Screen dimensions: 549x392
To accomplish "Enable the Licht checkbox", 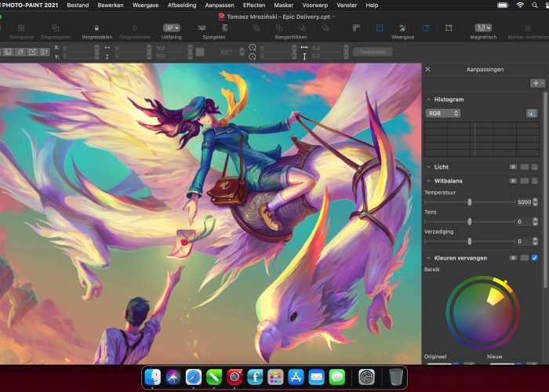I will [534, 167].
